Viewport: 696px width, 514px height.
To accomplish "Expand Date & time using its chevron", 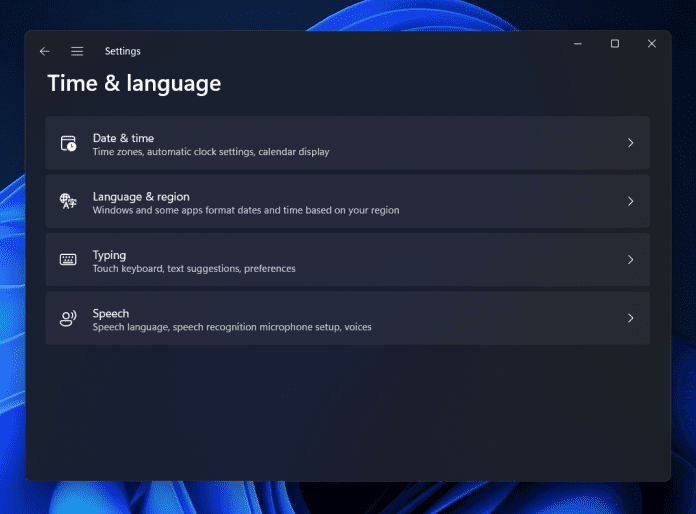I will pyautogui.click(x=630, y=143).
